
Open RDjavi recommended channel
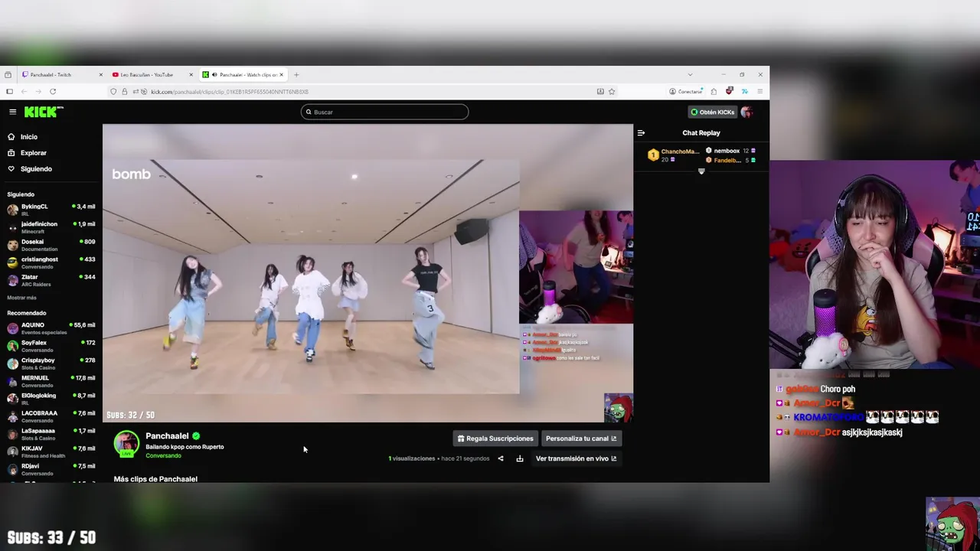(x=51, y=469)
